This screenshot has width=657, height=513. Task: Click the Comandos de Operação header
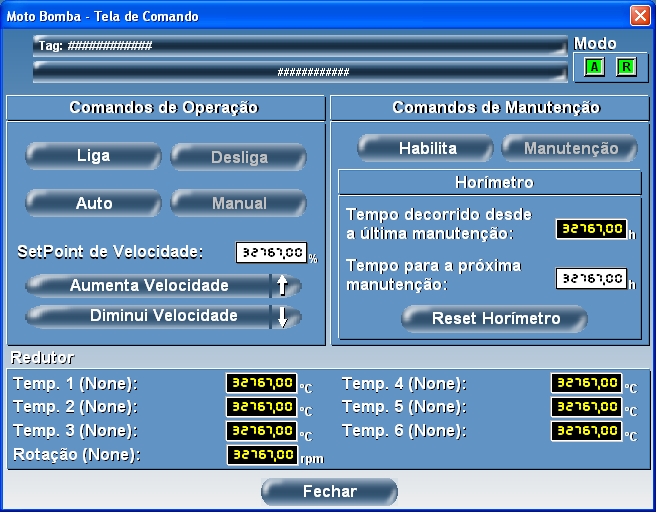click(166, 108)
